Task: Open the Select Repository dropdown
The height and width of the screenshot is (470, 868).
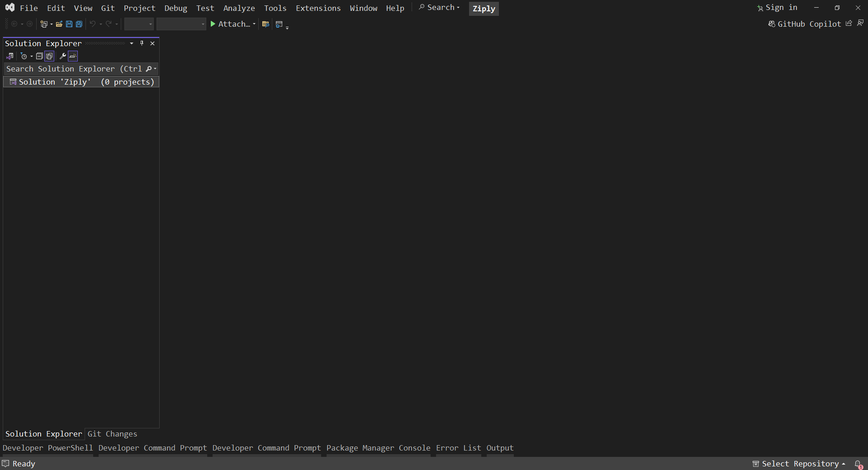Action: tap(799, 464)
